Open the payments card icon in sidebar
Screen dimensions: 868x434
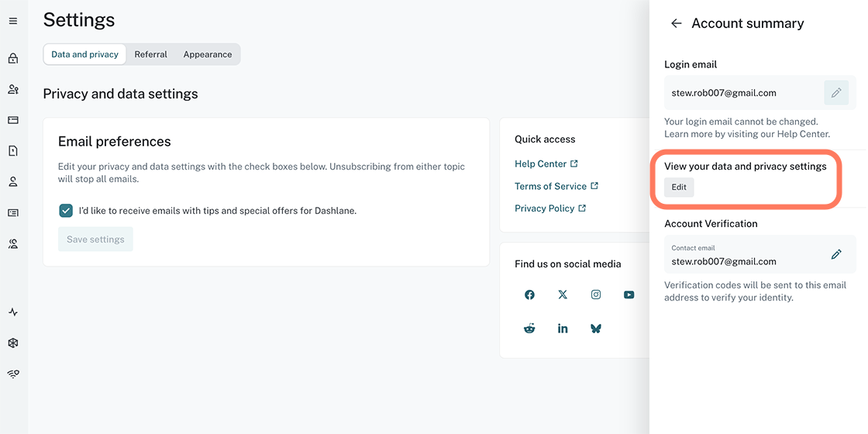click(13, 120)
